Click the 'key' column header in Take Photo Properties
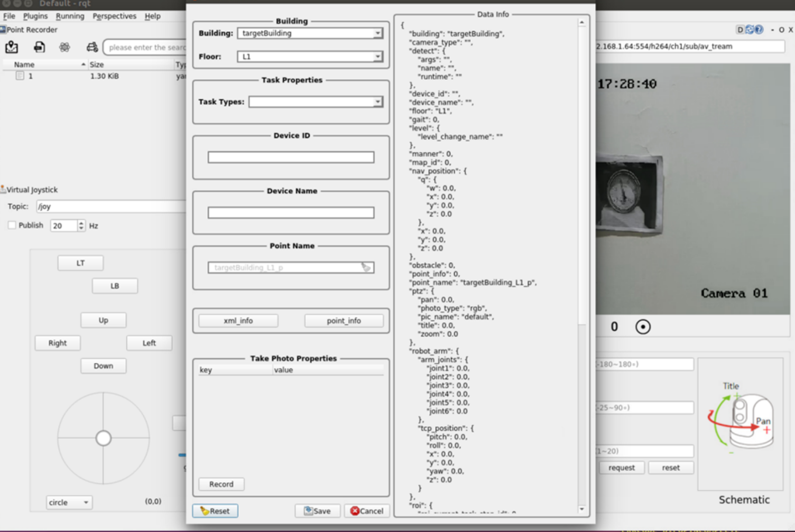795x532 pixels. tap(235, 370)
